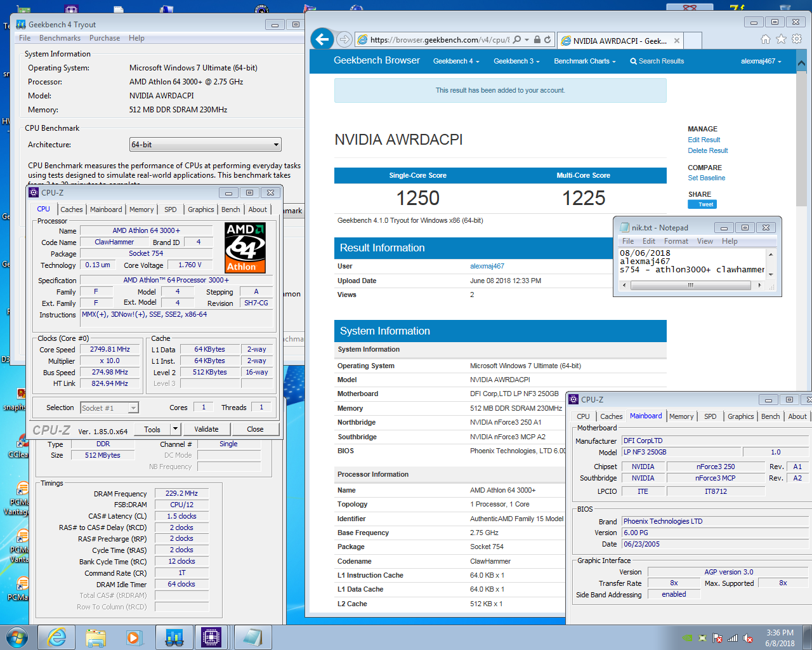Screen dimensions: 812x650
Task: Switch to Geekbench on the taskbar
Action: click(174, 637)
